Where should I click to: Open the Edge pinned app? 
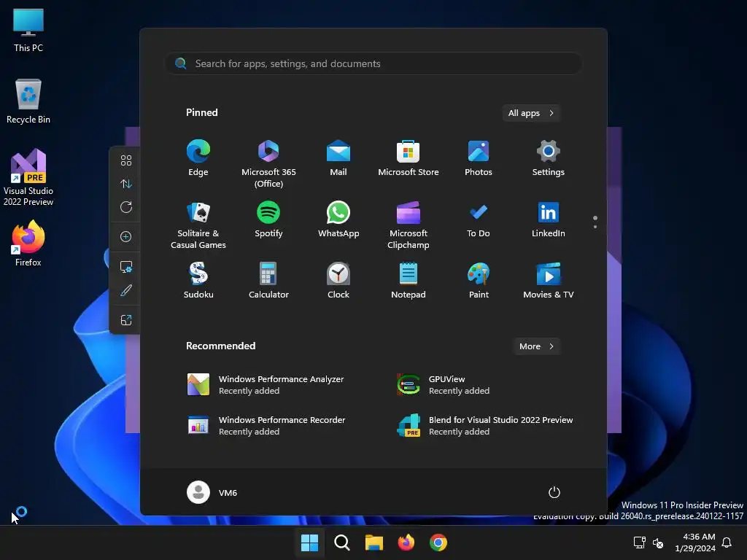198,158
